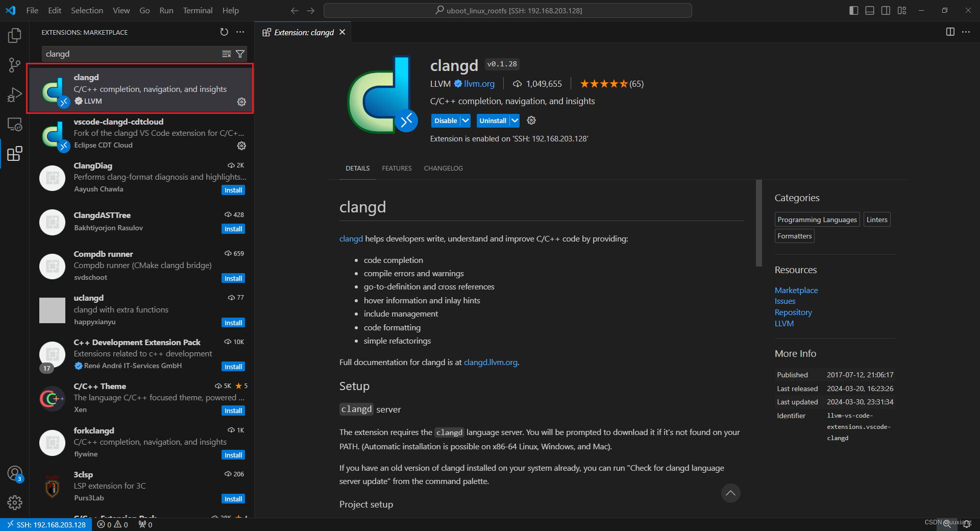980x531 pixels.
Task: Install the Compdb runner extension
Action: pos(233,278)
